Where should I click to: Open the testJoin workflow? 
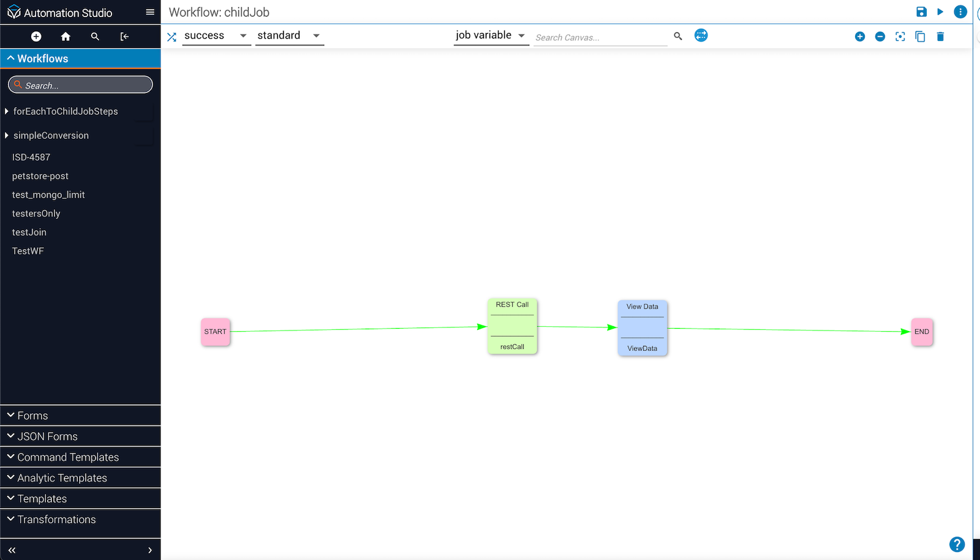point(29,233)
